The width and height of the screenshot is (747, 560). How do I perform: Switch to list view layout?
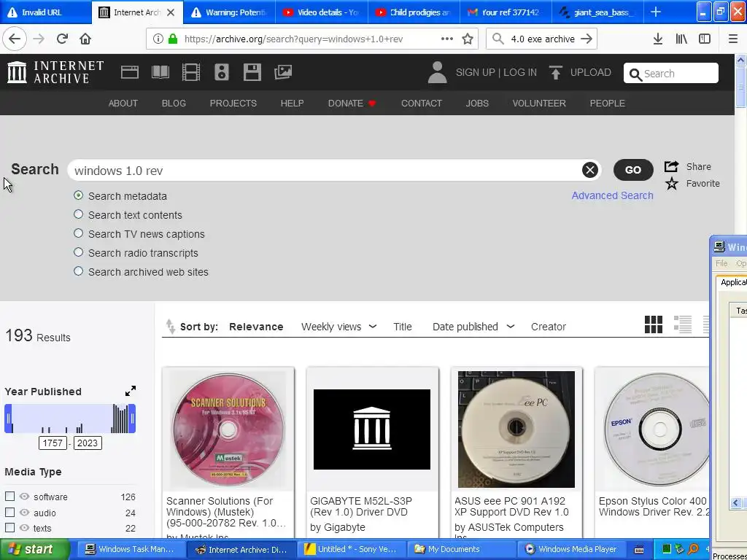[683, 324]
